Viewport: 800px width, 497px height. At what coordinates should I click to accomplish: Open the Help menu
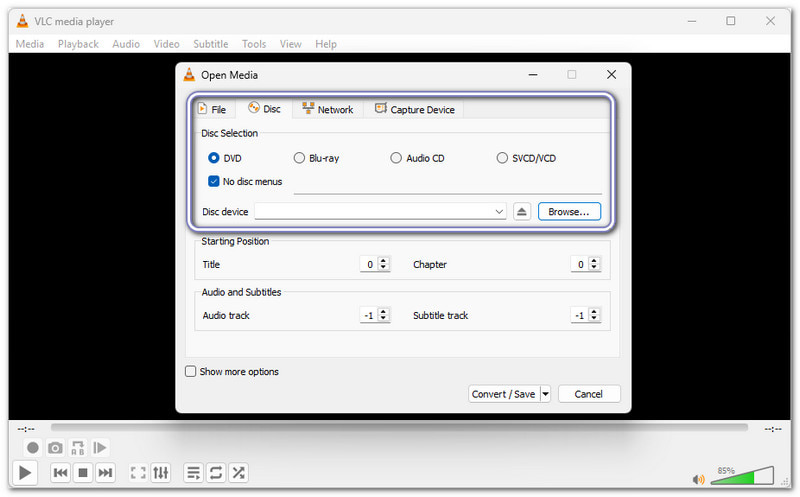326,44
